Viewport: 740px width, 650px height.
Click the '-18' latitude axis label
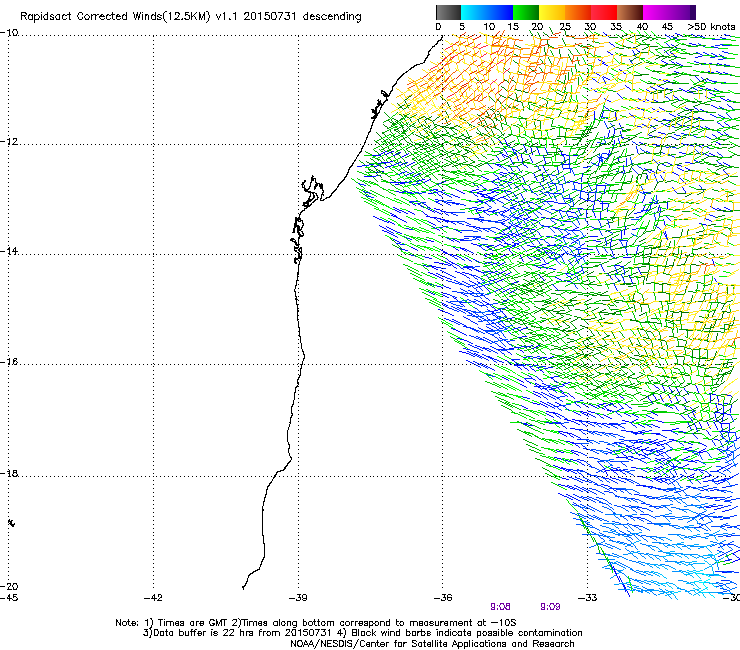[9, 473]
